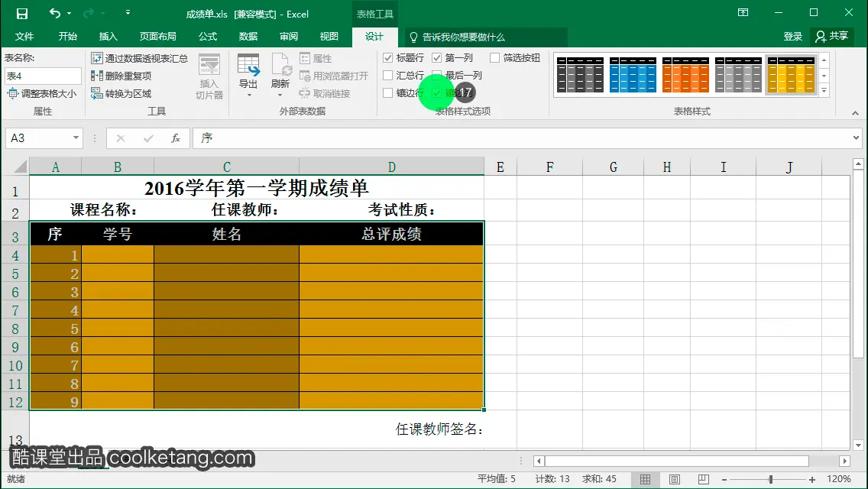Click the table name field containing 表4

[x=44, y=76]
